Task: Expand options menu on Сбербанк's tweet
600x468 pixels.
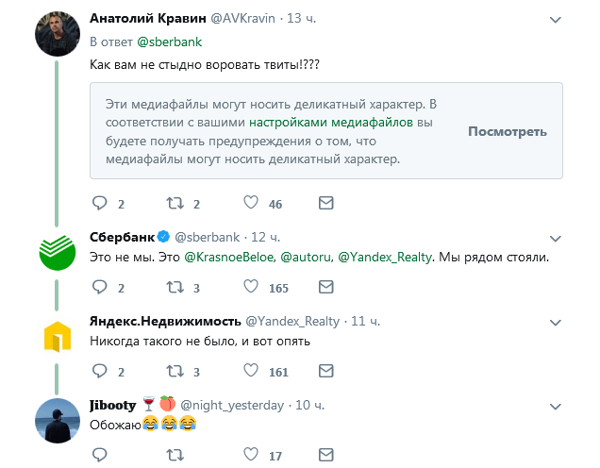Action: pos(555,237)
